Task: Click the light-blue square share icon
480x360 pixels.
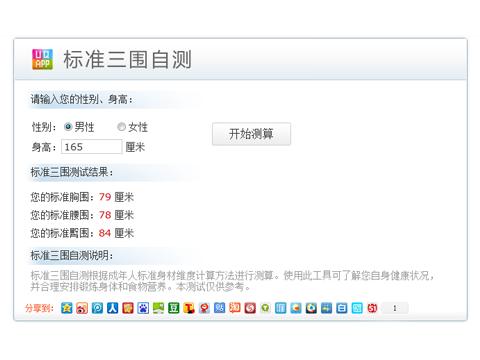Action: pyautogui.click(x=357, y=308)
